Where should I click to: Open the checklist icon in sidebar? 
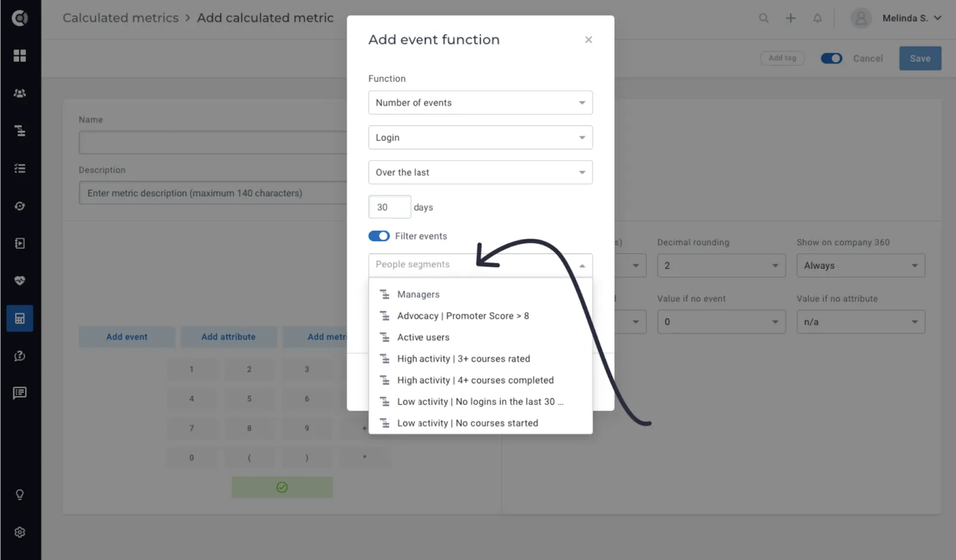click(20, 168)
